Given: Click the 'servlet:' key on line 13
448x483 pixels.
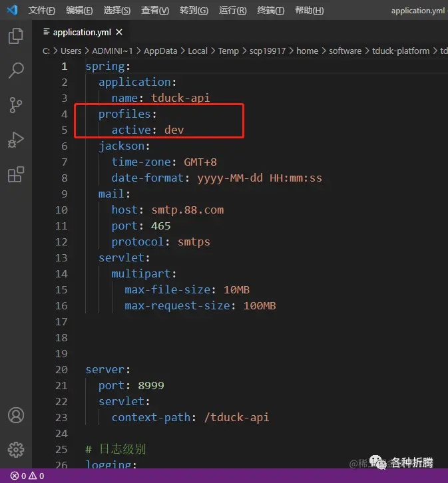Looking at the screenshot, I should (x=124, y=258).
